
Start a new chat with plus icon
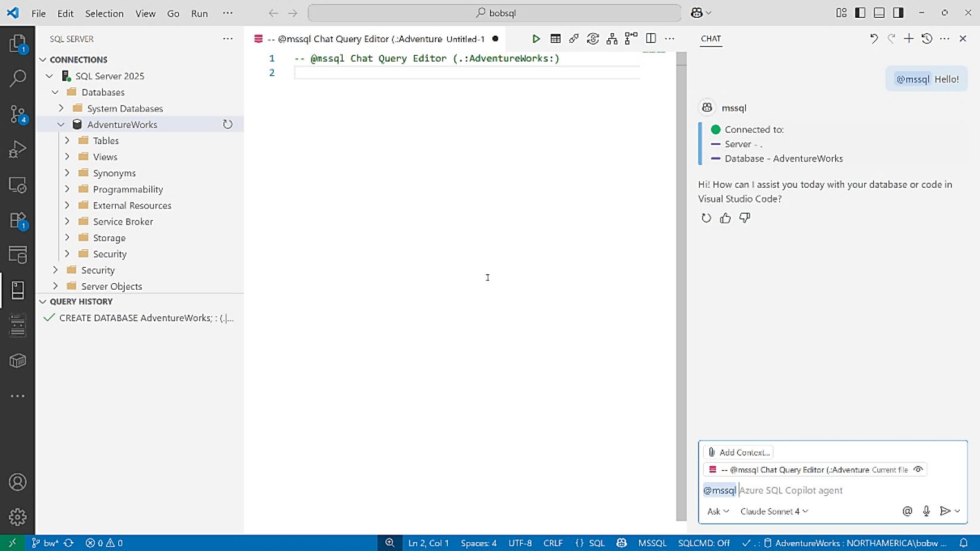(x=909, y=39)
